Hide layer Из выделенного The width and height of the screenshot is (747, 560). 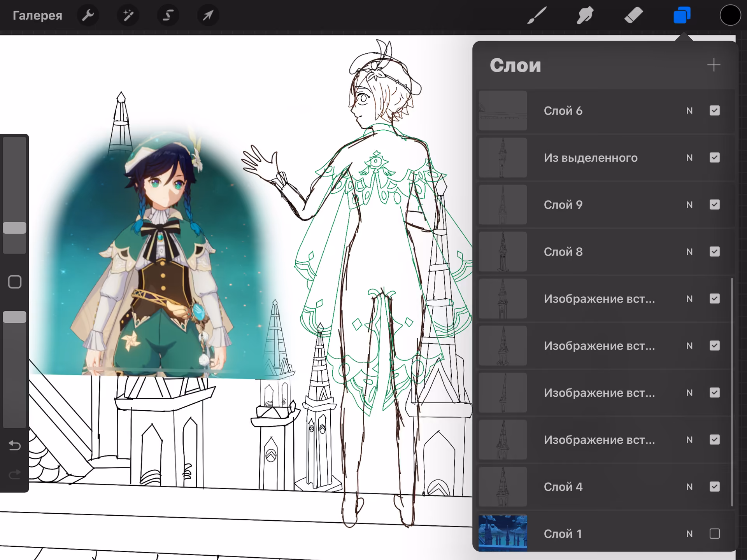point(715,157)
